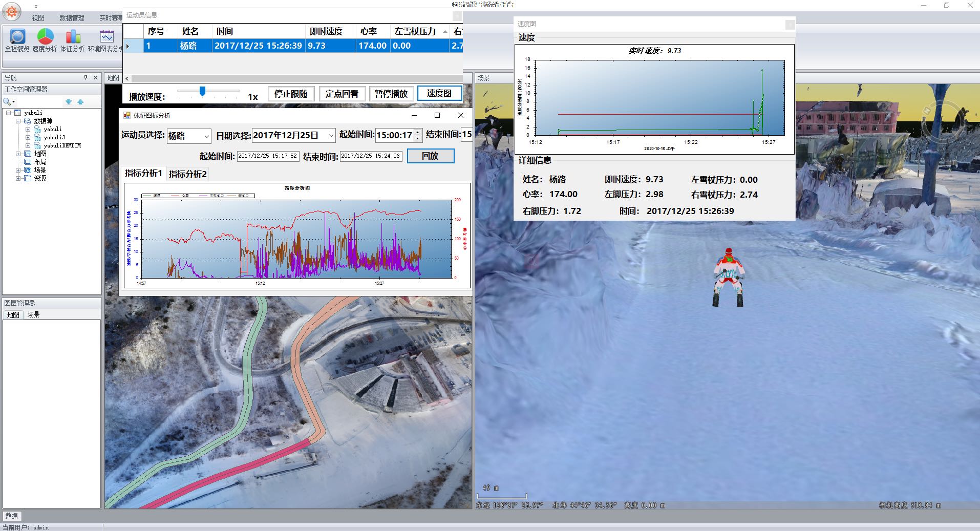This screenshot has height=531, width=980.
Task: Open 环境图表分析 chart tool
Action: pyautogui.click(x=106, y=37)
